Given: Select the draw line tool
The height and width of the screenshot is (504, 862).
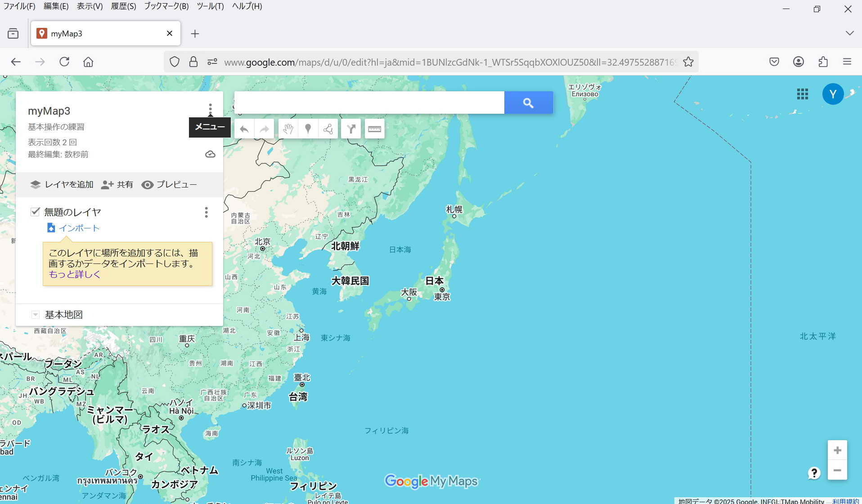Looking at the screenshot, I should [x=328, y=129].
